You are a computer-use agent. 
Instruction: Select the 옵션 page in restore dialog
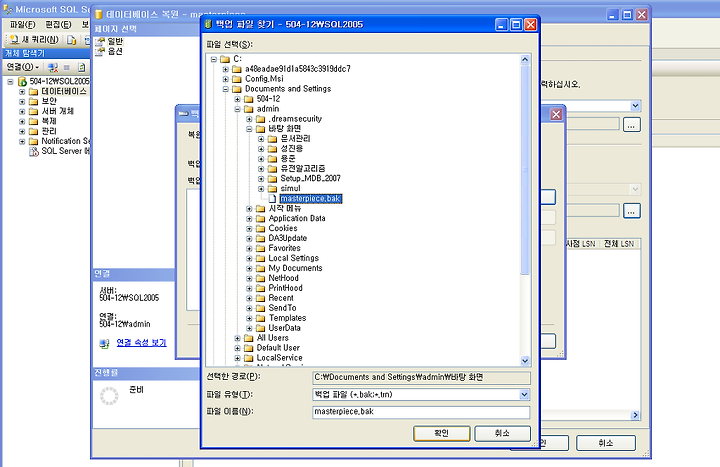(115, 51)
